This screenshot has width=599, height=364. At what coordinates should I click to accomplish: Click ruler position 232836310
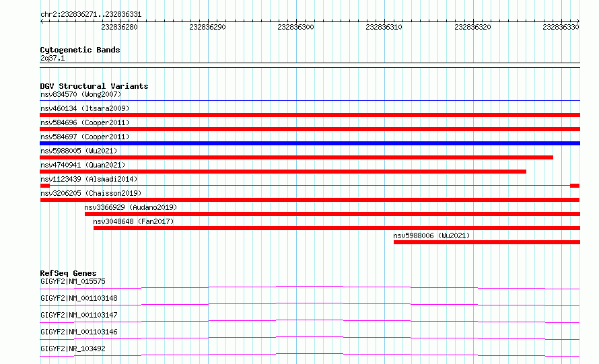384,27
